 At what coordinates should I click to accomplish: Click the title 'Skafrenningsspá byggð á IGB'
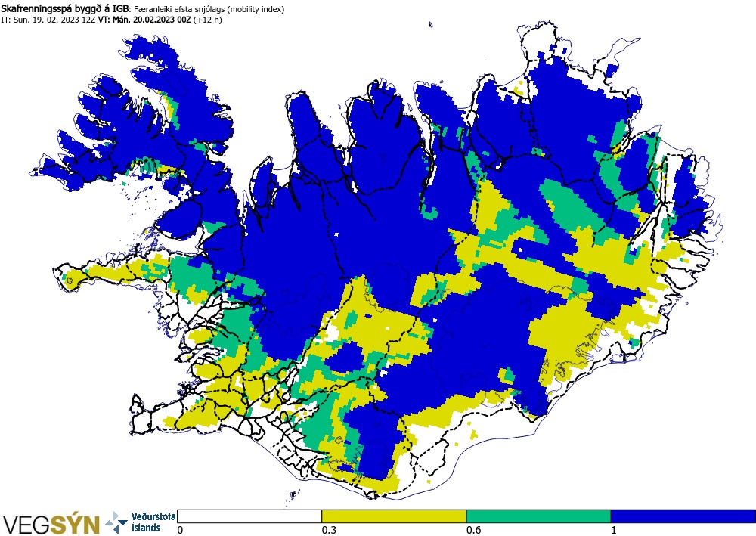(65, 8)
